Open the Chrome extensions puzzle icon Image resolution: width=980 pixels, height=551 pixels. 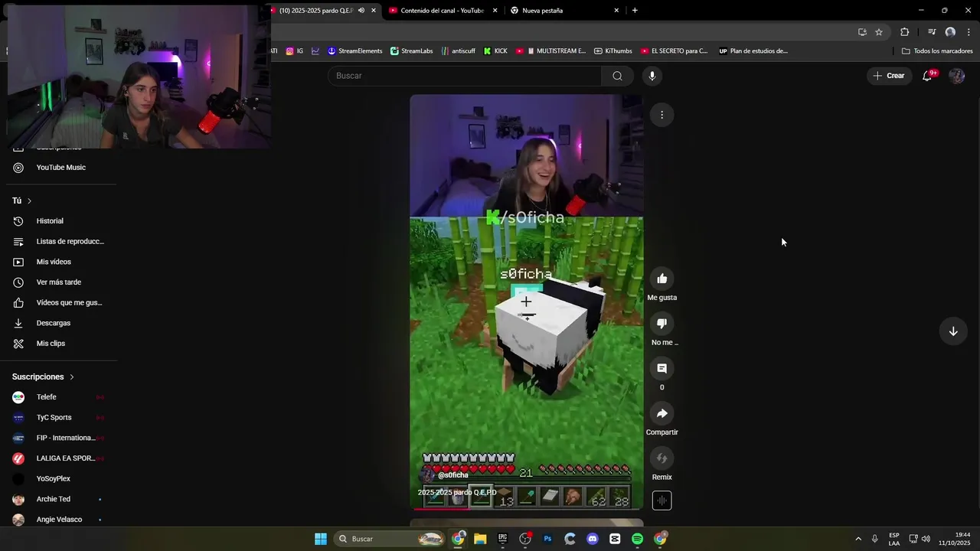click(904, 32)
